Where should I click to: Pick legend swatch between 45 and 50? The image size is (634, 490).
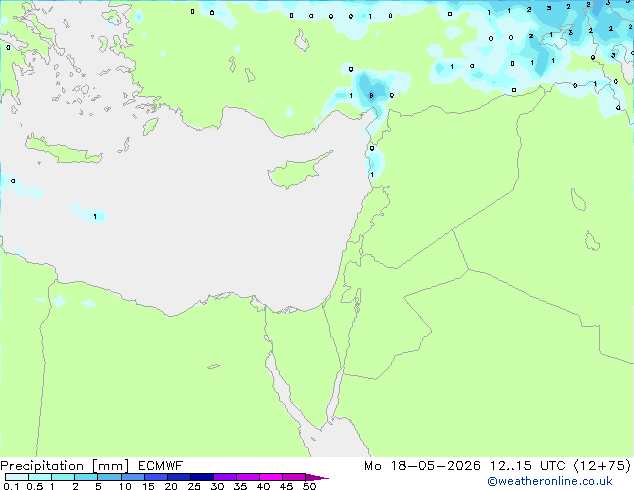tap(294, 477)
